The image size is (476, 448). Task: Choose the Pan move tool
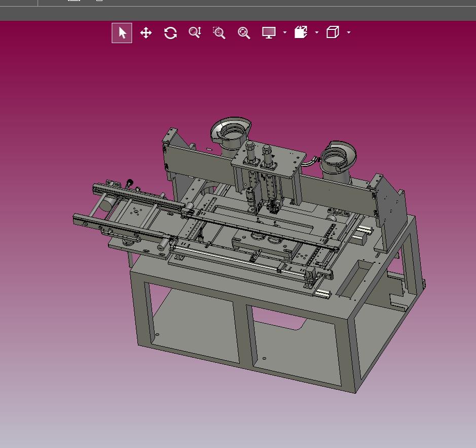[x=146, y=33]
